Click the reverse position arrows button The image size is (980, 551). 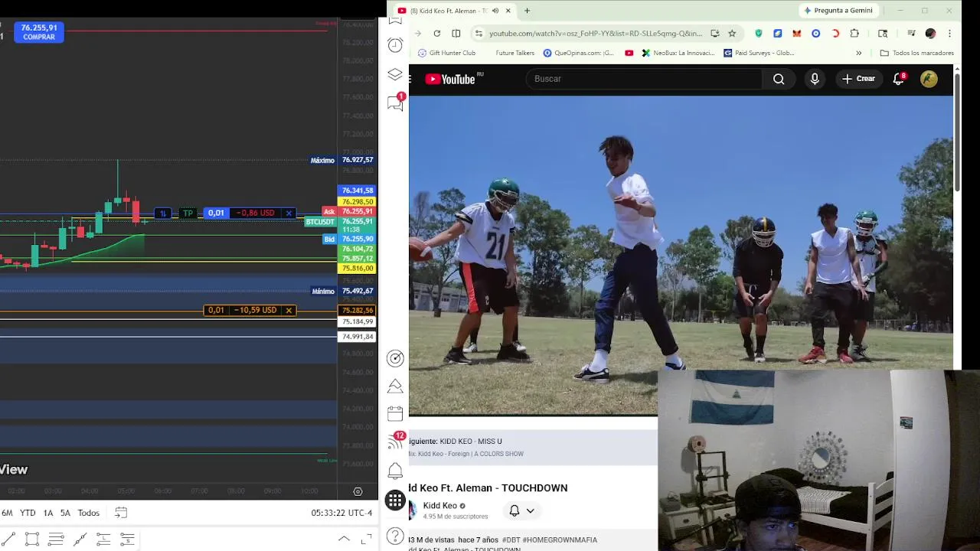coord(162,213)
